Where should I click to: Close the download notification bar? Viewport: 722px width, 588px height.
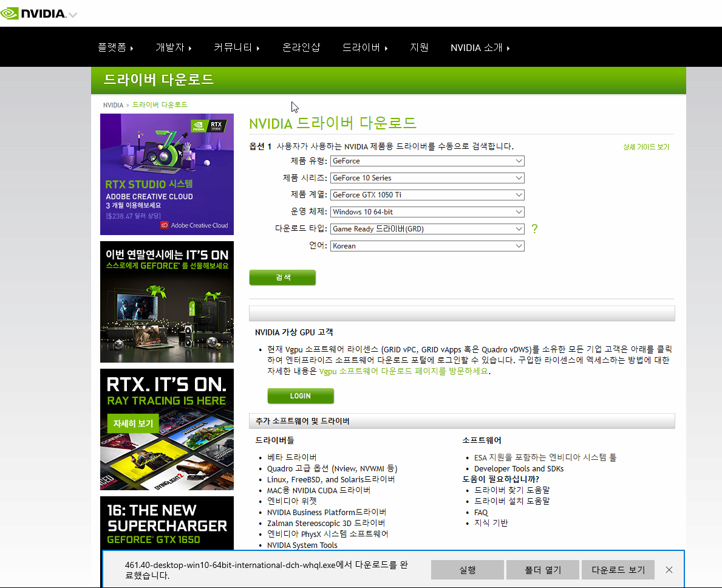669,570
